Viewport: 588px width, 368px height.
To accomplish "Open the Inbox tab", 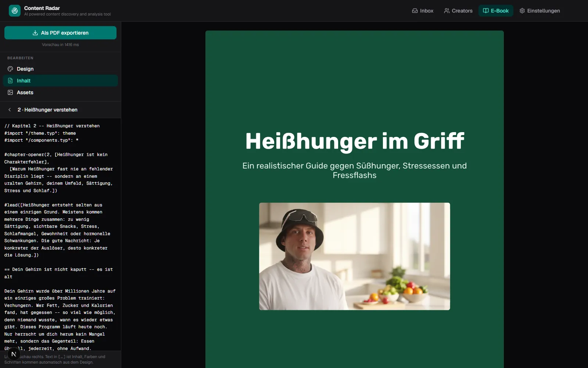I will pos(423,11).
